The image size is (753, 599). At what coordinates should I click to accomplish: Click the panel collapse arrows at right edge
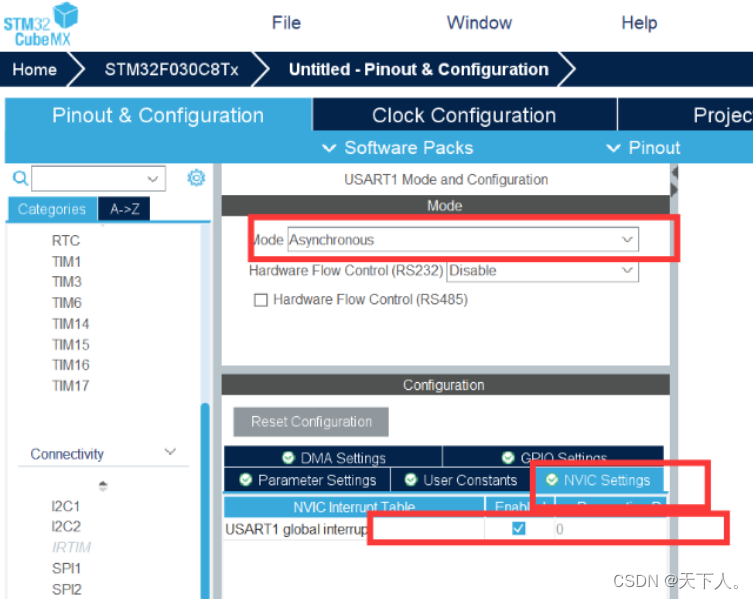pos(674,181)
